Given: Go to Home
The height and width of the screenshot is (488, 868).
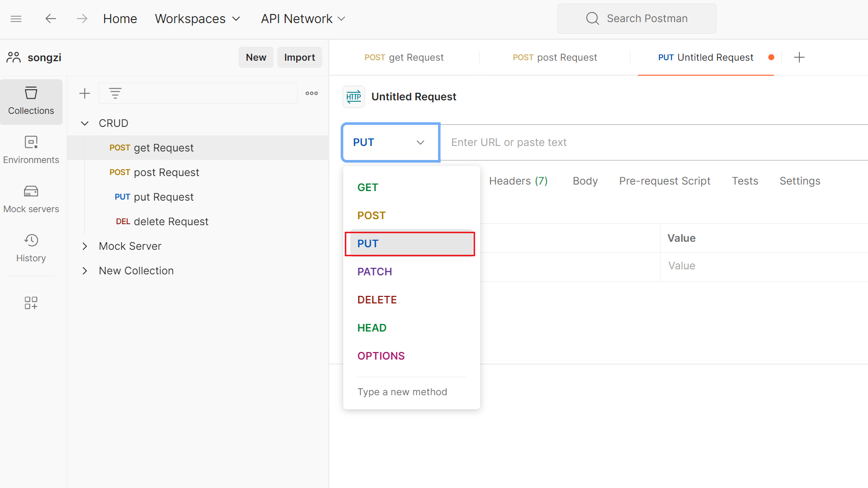Looking at the screenshot, I should (120, 19).
